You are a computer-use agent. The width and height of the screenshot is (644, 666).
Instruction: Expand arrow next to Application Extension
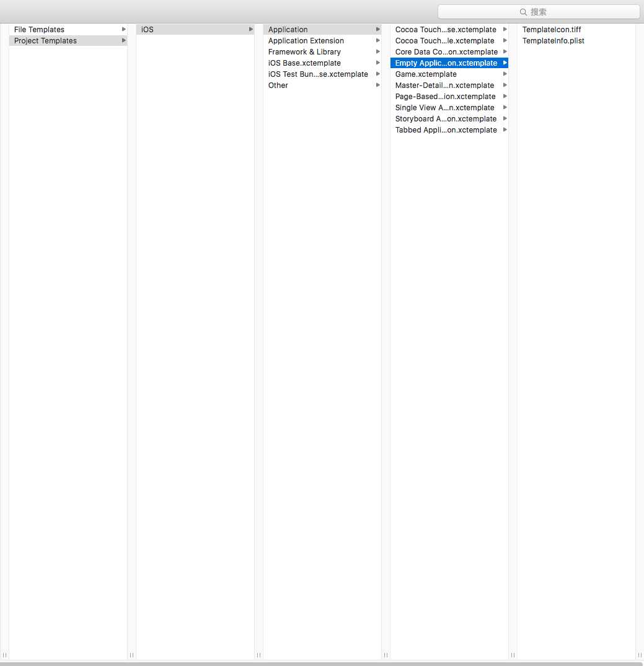click(x=378, y=40)
